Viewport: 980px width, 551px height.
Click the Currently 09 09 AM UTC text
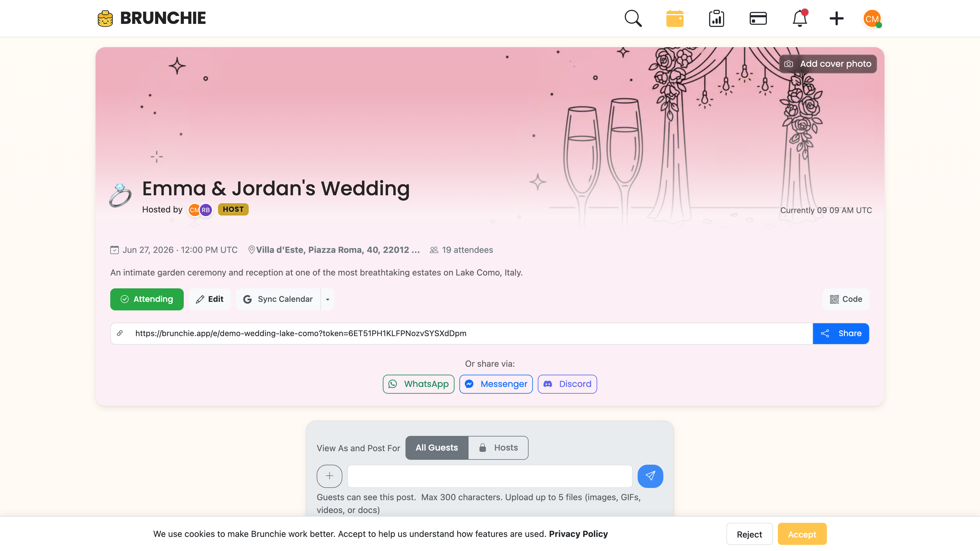pyautogui.click(x=826, y=210)
